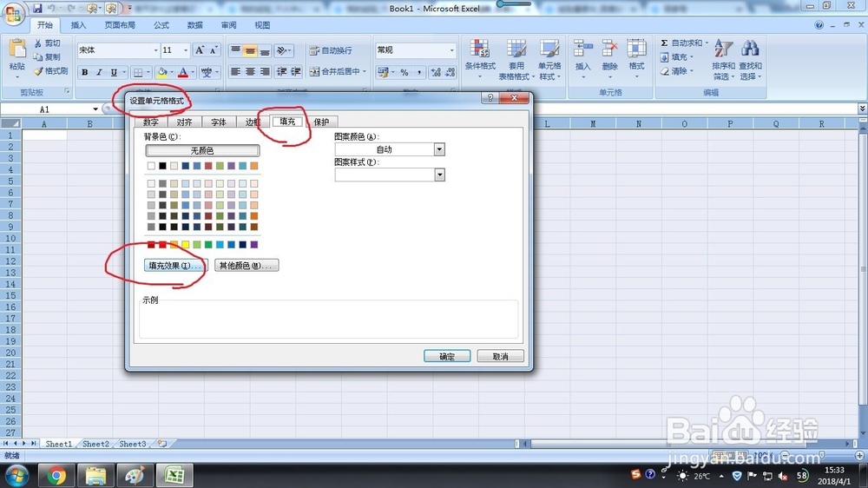Click the center align icon
This screenshot has width=868, height=488.
pos(250,71)
